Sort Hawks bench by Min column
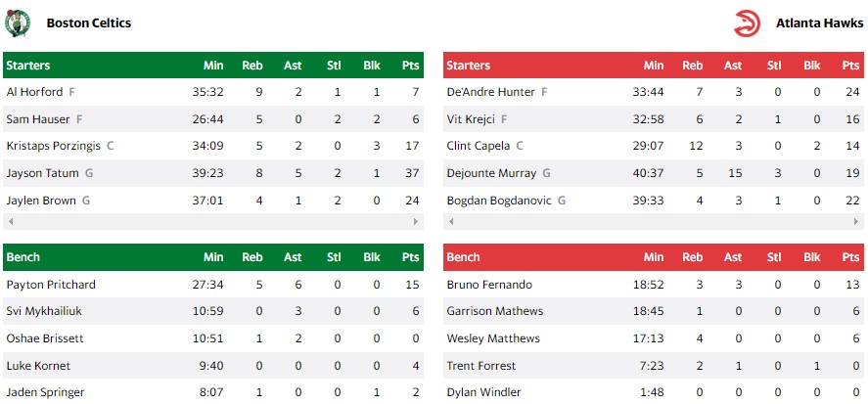The height and width of the screenshot is (404, 868). point(654,257)
